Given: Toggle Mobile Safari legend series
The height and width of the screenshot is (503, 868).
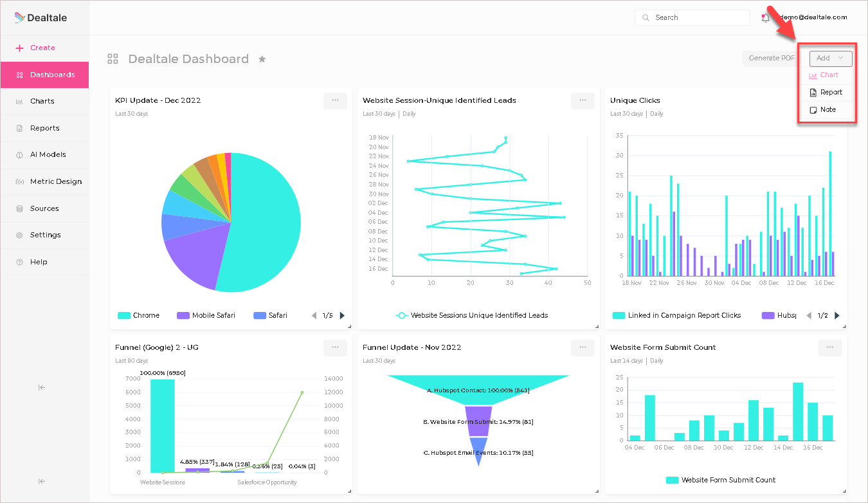Looking at the screenshot, I should 206,315.
